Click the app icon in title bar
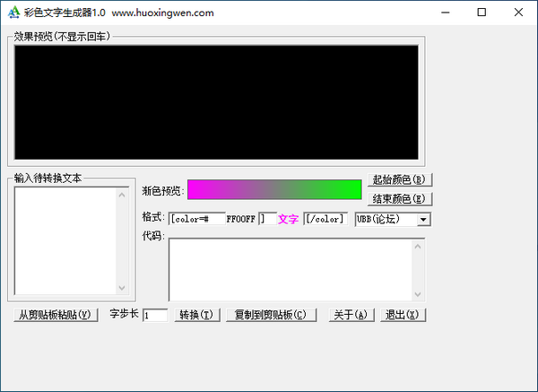The image size is (538, 392). tap(11, 13)
